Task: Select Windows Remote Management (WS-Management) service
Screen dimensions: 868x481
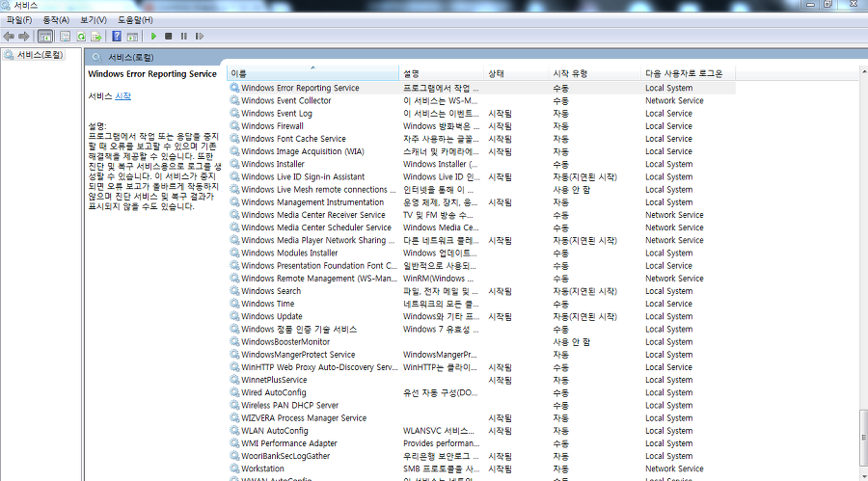Action: click(319, 279)
